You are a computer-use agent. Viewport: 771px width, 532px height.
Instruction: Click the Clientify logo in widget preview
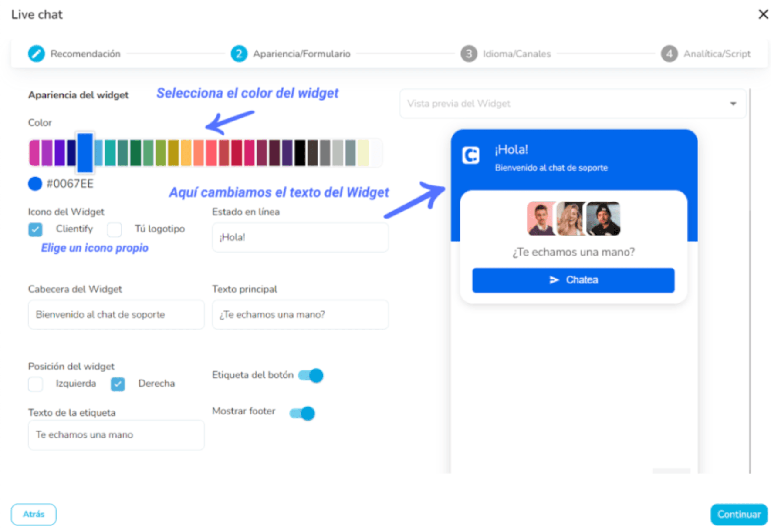471,155
